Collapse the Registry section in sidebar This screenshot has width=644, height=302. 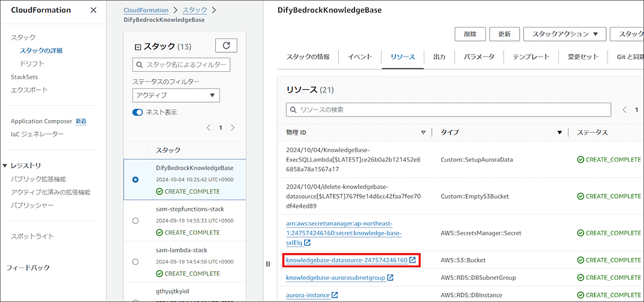pyautogui.click(x=5, y=165)
